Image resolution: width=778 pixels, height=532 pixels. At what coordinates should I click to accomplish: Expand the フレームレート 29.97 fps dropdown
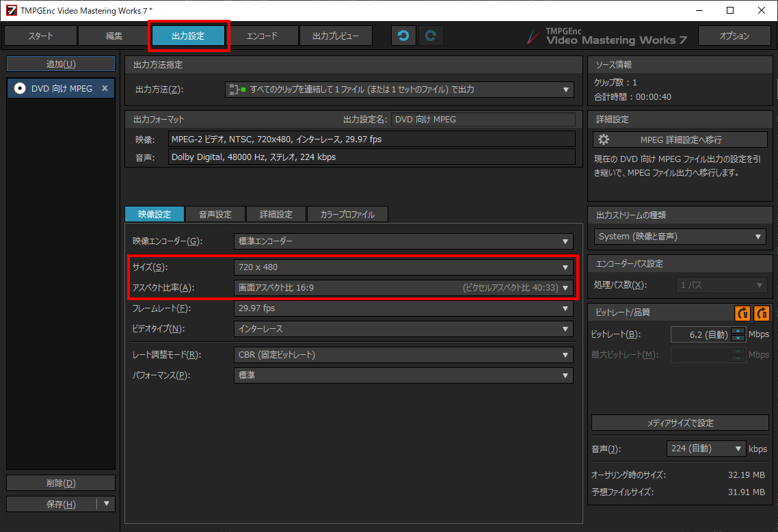403,308
